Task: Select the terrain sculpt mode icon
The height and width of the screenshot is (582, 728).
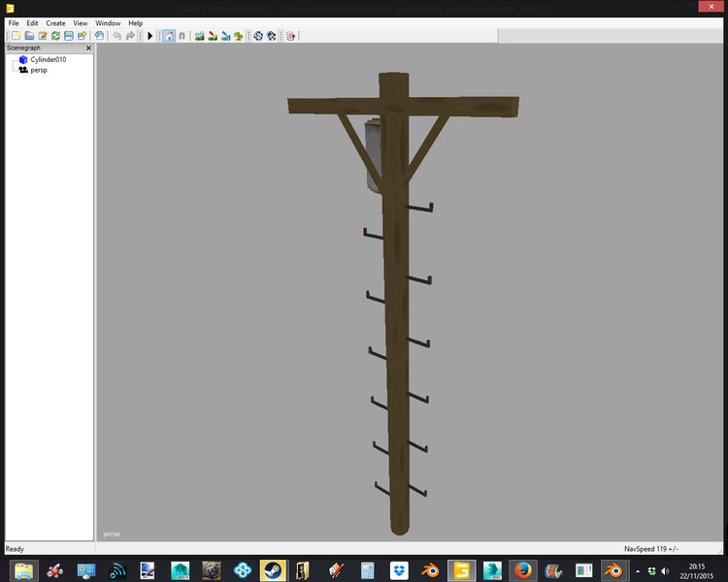Action: click(199, 36)
